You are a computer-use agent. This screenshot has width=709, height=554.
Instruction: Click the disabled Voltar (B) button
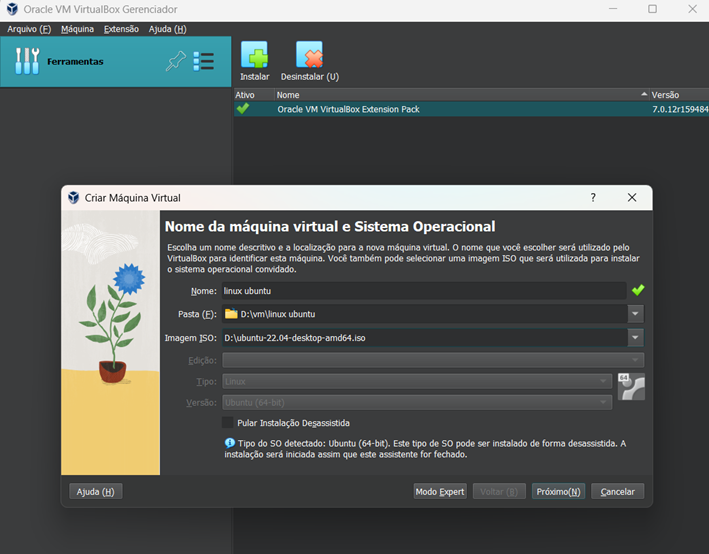point(499,492)
